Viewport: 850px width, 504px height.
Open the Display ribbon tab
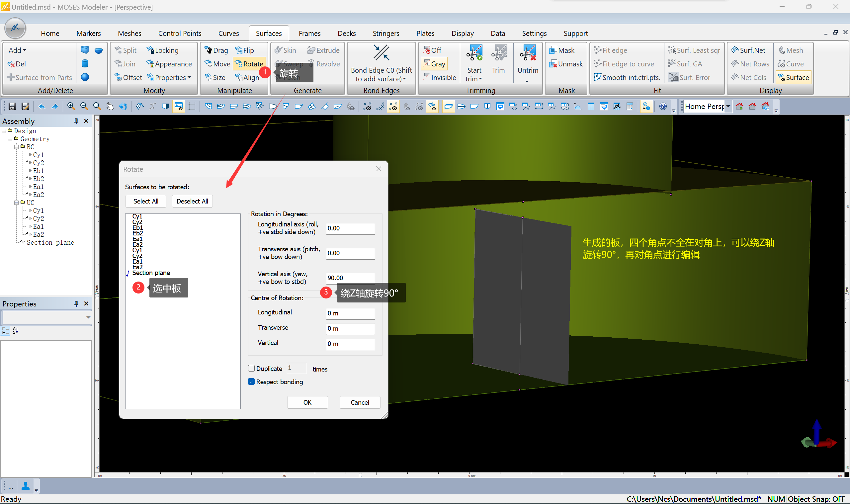pos(462,33)
